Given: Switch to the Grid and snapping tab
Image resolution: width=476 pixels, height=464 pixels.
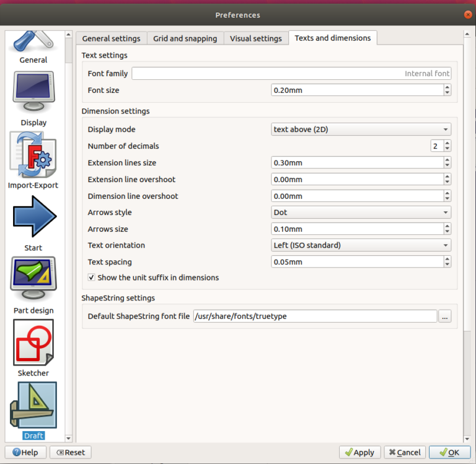Looking at the screenshot, I should pos(185,38).
